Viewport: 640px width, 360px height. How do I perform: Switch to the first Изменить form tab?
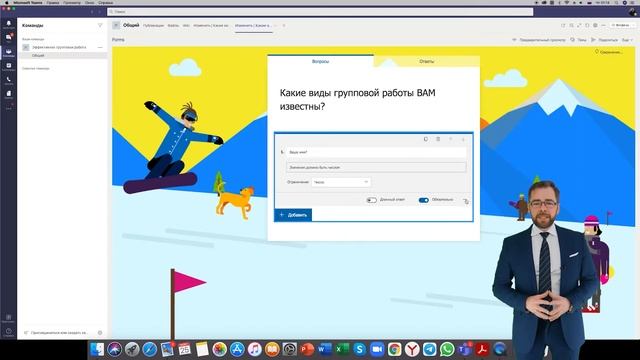click(211, 26)
